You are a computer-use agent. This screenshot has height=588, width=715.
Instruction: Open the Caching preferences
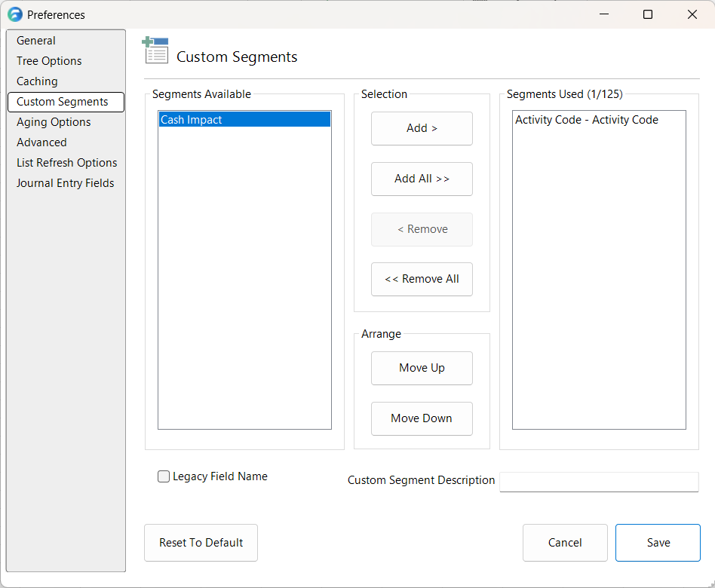[x=38, y=81]
